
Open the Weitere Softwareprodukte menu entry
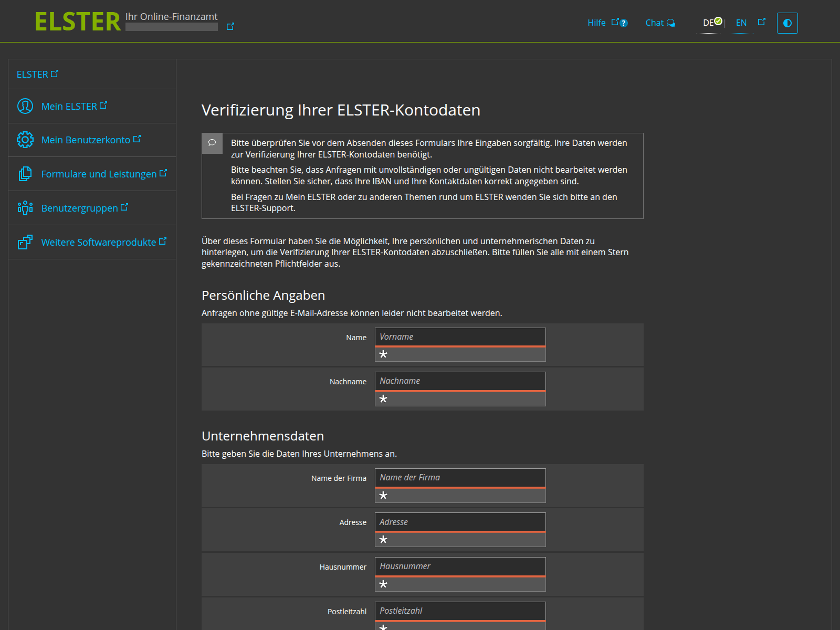[x=104, y=242]
